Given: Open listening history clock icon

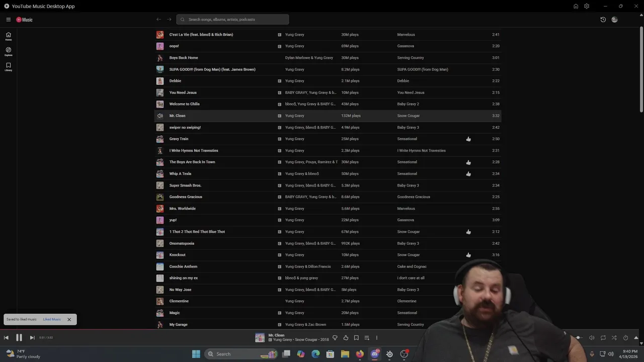Looking at the screenshot, I should click(603, 20).
